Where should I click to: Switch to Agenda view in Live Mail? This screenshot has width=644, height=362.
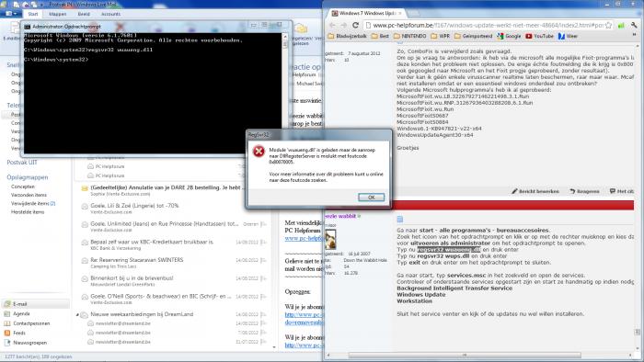point(21,313)
